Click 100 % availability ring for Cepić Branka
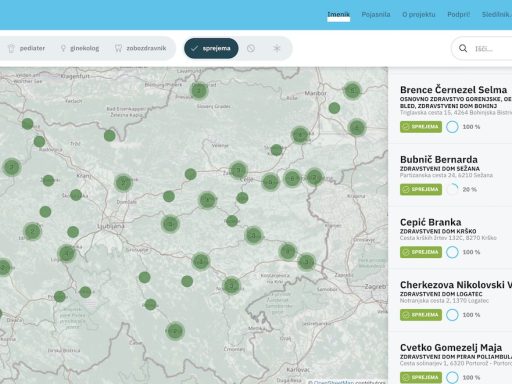This screenshot has width=512, height=384. point(452,252)
